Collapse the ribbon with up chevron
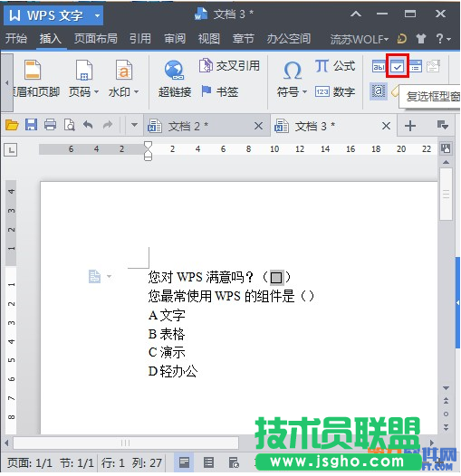The image size is (461, 476). coord(356,14)
